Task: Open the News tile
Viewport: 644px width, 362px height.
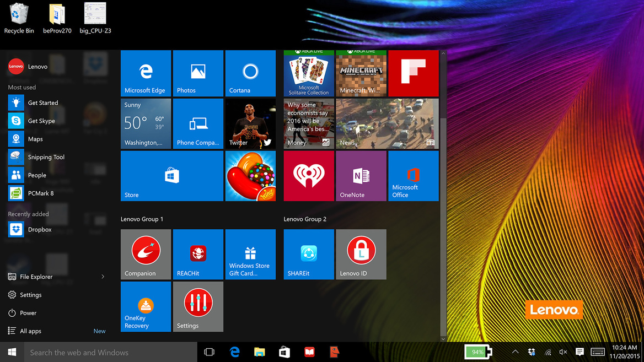Action: pyautogui.click(x=387, y=123)
